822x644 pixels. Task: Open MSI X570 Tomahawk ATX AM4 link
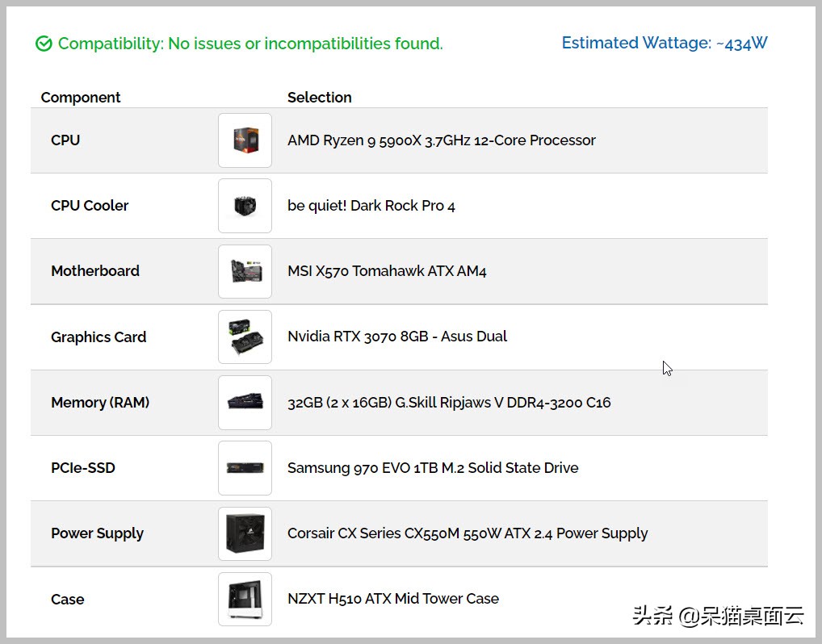coord(387,271)
